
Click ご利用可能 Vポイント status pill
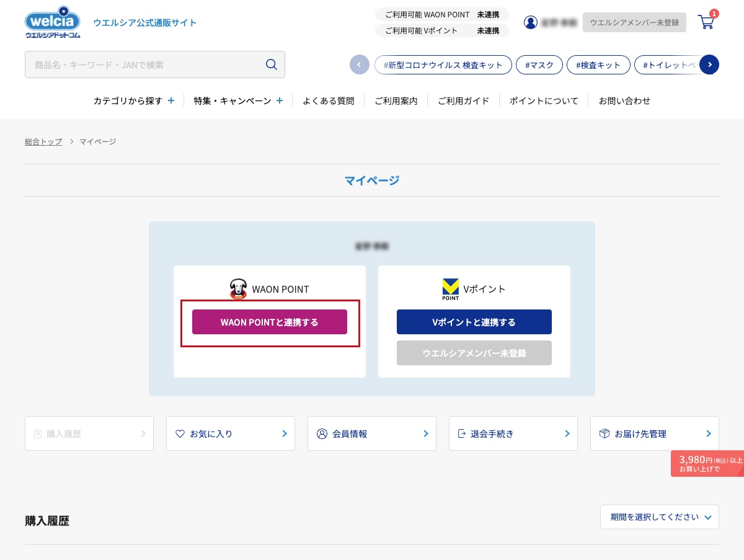442,30
